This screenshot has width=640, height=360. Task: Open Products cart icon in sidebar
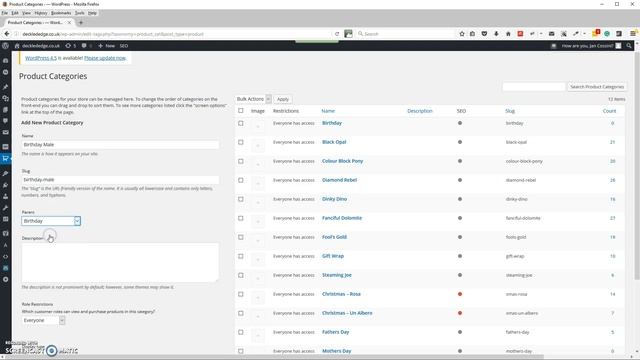click(5, 158)
